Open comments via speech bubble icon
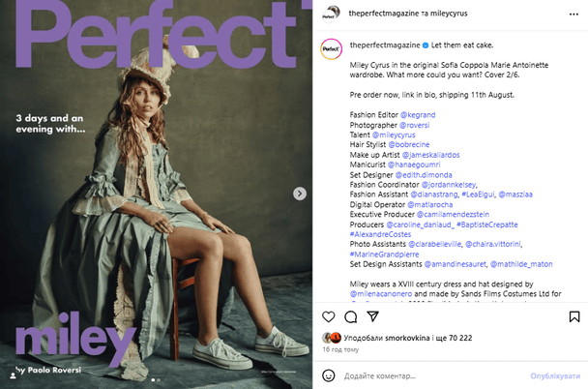 [351, 317]
